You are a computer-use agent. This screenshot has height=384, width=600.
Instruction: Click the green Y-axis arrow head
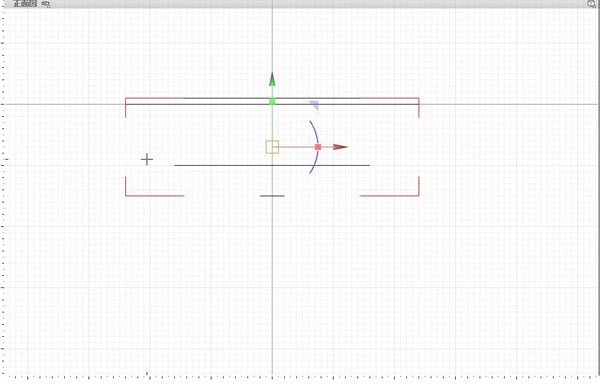point(272,79)
